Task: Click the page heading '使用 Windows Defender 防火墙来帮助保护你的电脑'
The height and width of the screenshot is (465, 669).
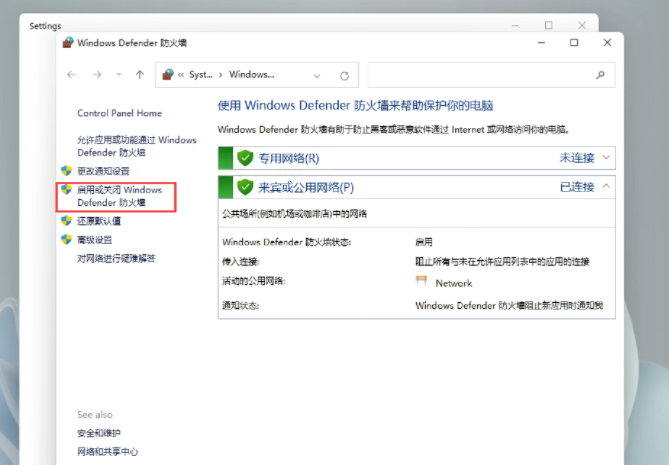Action: point(355,105)
